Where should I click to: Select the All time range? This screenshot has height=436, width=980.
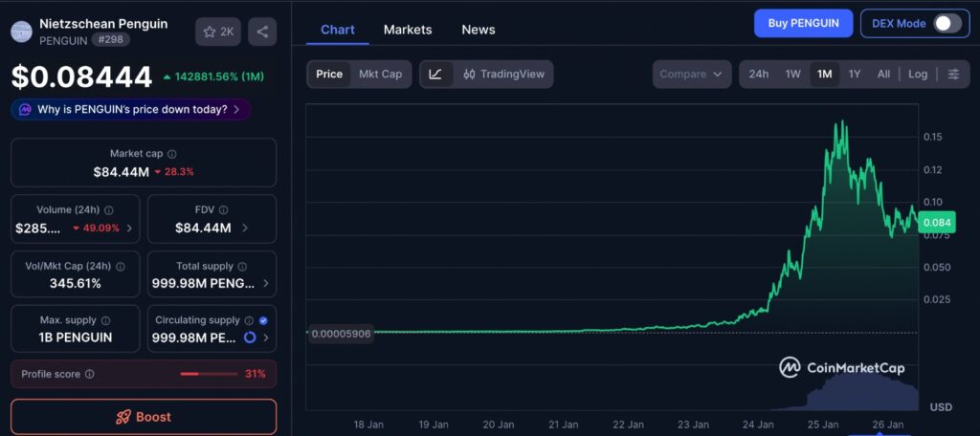(883, 75)
